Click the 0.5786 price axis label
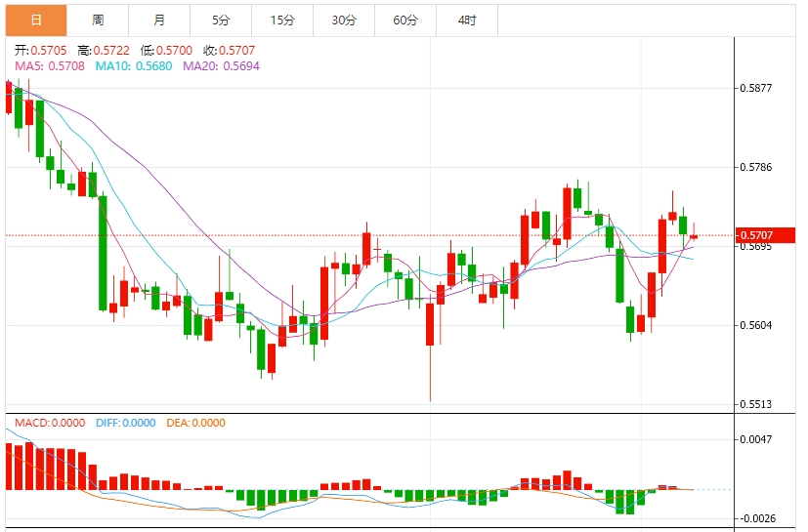Viewport: 808px width, 532px height. (756, 167)
